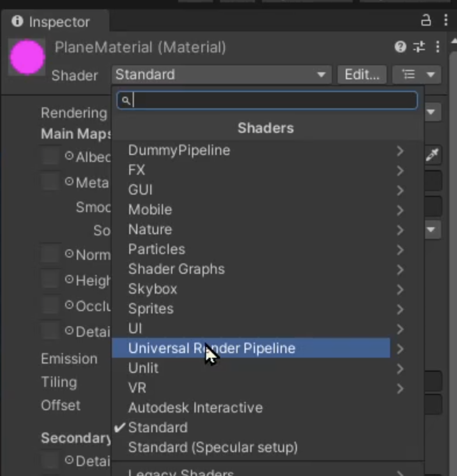
Task: Click the PlaneMaterial (Material) title
Action: (140, 47)
